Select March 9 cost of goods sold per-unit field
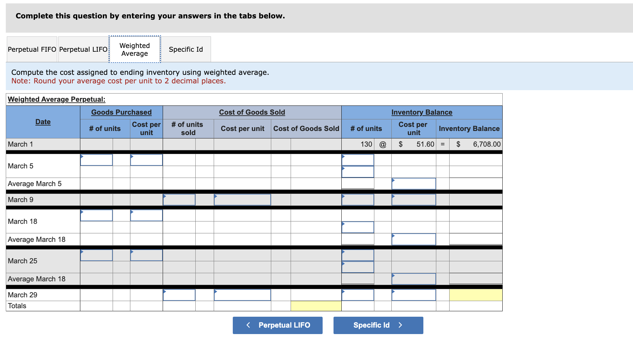The image size is (633, 364). pyautogui.click(x=242, y=200)
